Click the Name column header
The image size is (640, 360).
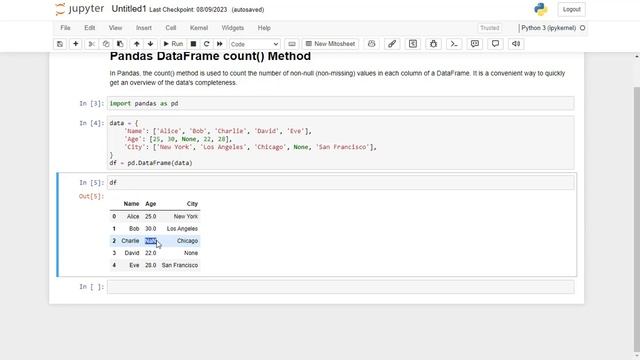click(x=131, y=204)
